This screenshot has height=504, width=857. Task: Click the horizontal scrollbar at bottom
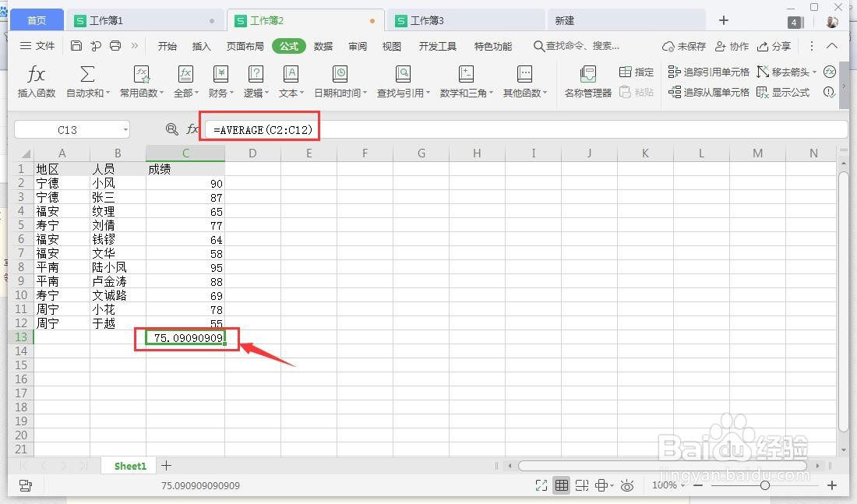[x=662, y=466]
